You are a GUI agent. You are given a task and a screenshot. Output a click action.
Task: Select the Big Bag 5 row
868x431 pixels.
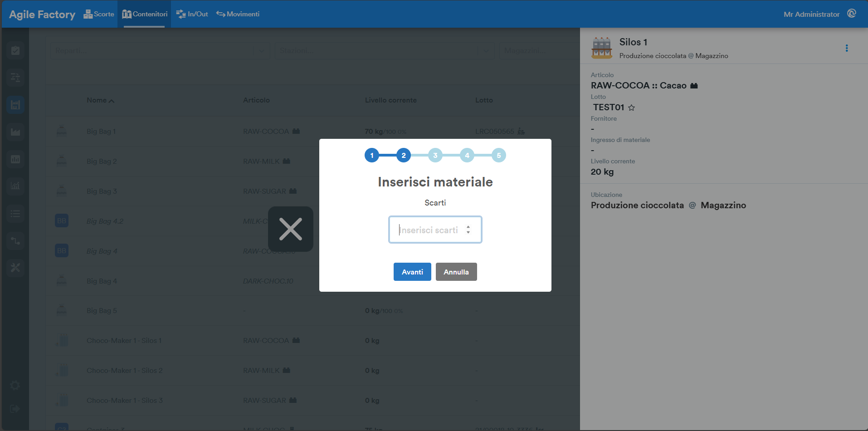[312, 311]
